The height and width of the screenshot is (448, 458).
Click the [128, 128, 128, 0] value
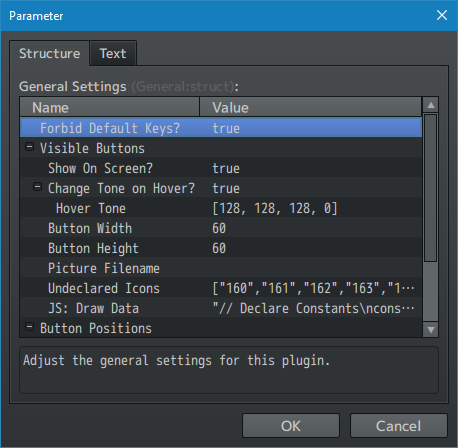[275, 208]
